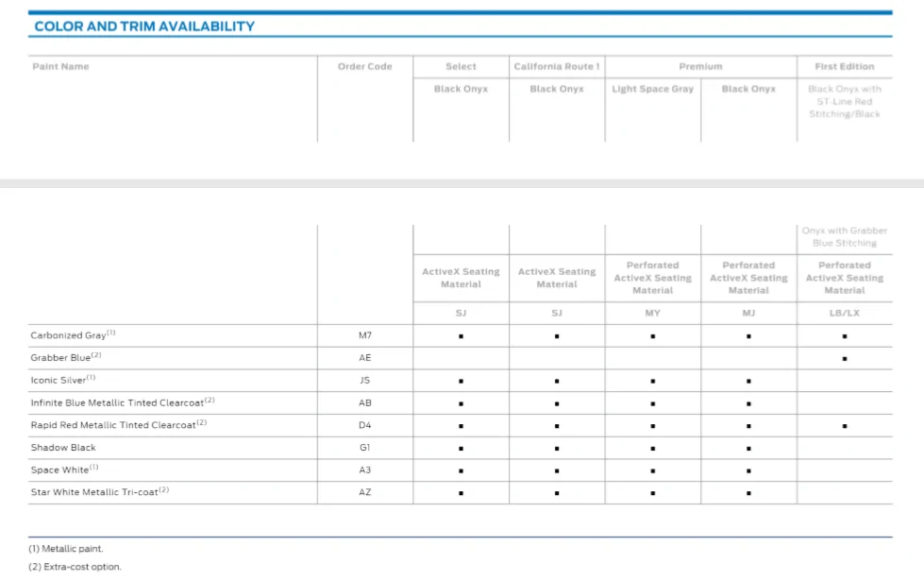The height and width of the screenshot is (580, 924).
Task: Click the California Route 1 header
Action: tap(557, 67)
